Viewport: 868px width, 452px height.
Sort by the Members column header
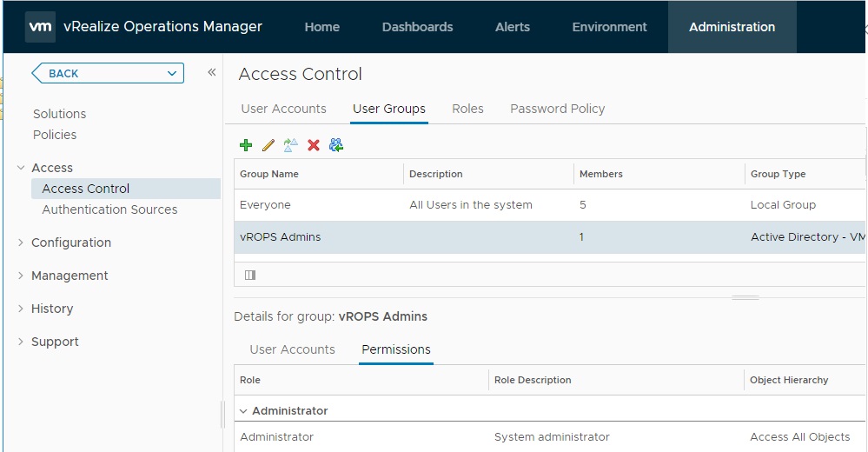(600, 174)
